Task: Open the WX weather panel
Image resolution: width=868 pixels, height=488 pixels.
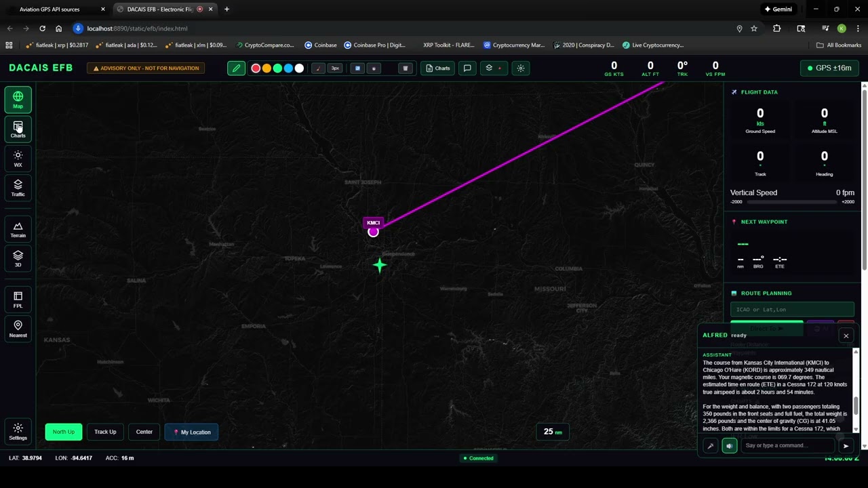Action: (18, 159)
